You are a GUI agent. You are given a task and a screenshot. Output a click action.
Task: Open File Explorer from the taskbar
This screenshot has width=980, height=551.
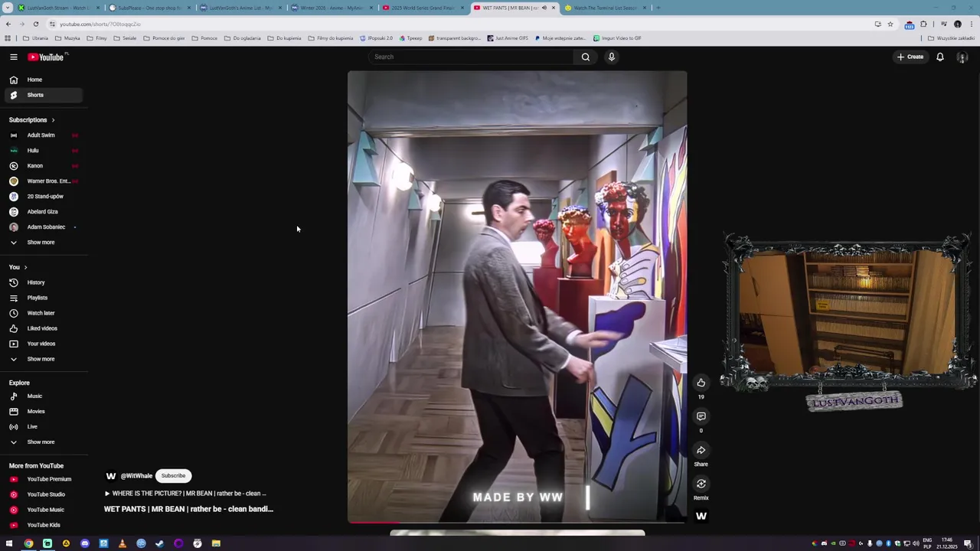click(216, 543)
